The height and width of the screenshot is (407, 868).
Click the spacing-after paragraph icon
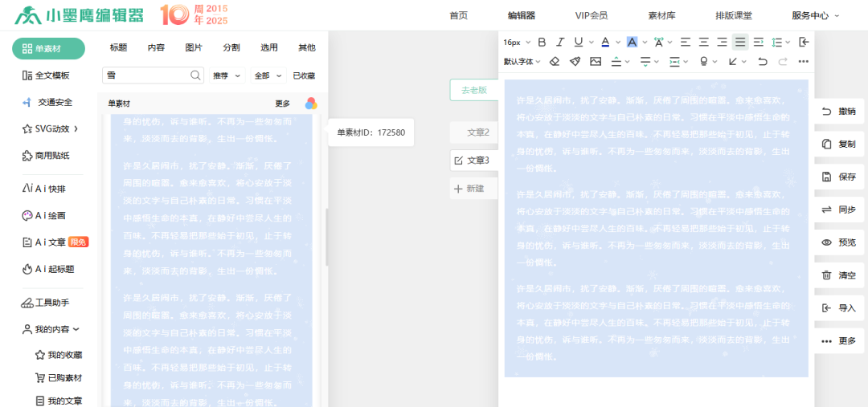pyautogui.click(x=645, y=62)
